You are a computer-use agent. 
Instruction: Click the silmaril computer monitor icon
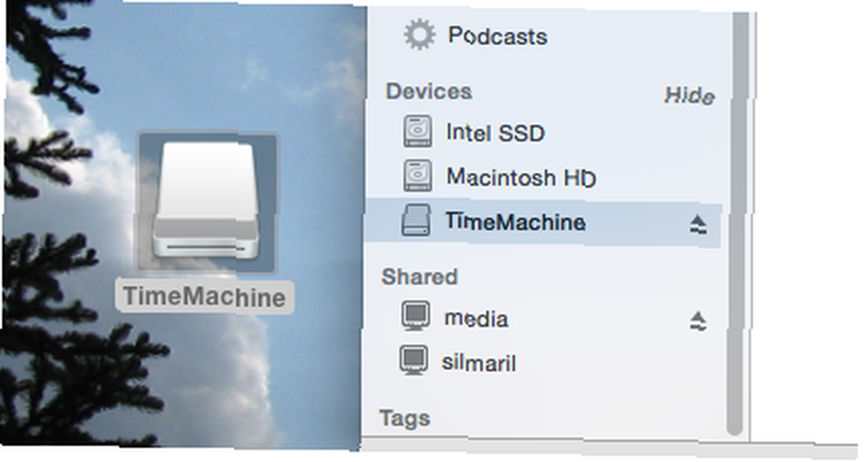tap(414, 360)
